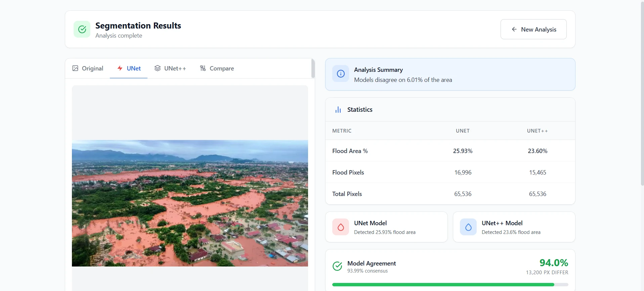The height and width of the screenshot is (291, 644).
Task: Start a New Analysis
Action: pyautogui.click(x=533, y=29)
